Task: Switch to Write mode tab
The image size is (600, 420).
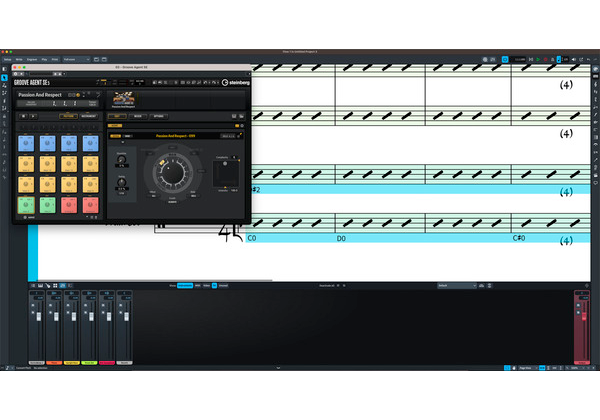Action: pos(19,59)
